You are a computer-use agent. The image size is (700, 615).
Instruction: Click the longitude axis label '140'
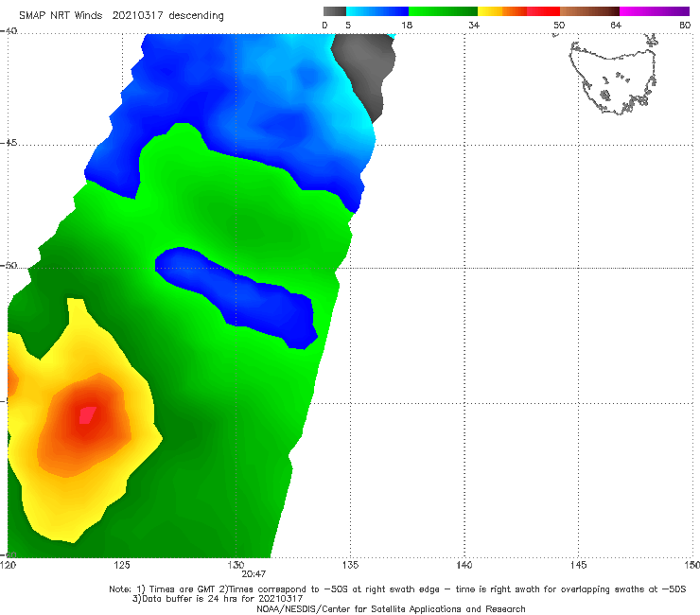[x=464, y=565]
